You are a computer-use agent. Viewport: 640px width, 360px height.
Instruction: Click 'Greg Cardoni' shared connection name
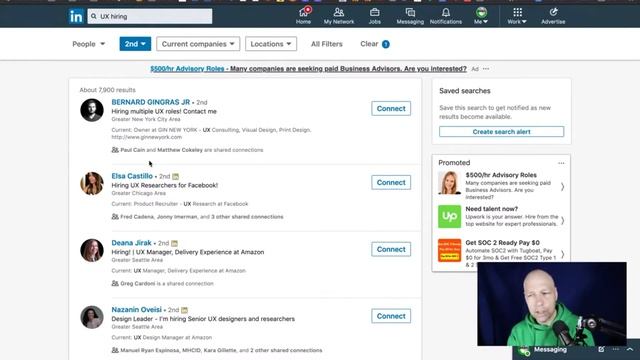click(138, 283)
